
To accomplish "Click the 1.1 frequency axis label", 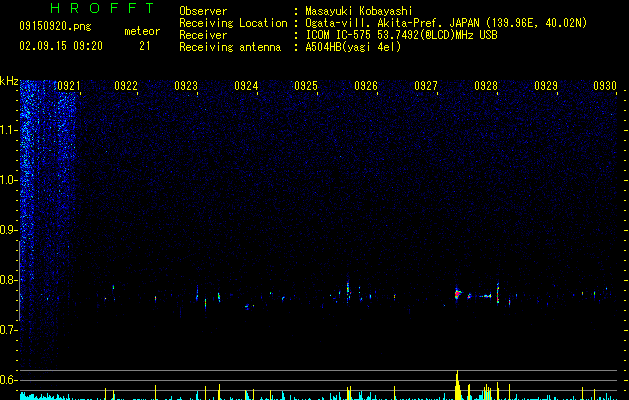I will (x=8, y=130).
